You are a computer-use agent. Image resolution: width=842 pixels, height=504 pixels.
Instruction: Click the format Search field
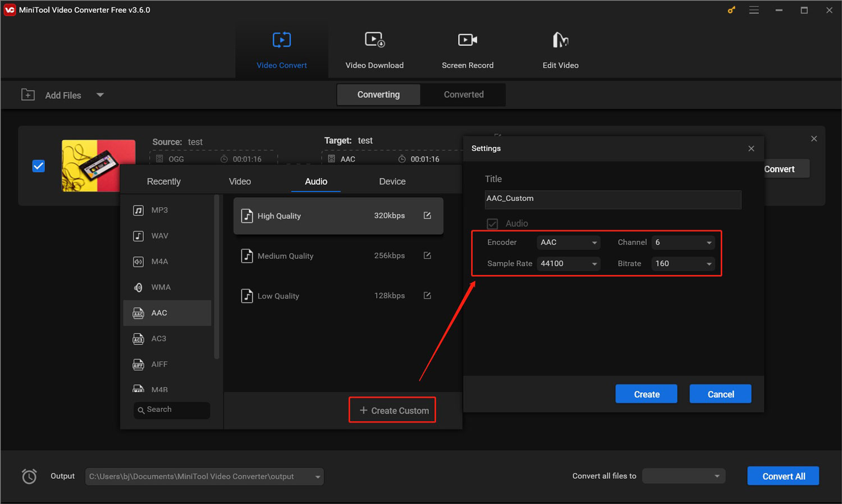pyautogui.click(x=172, y=410)
